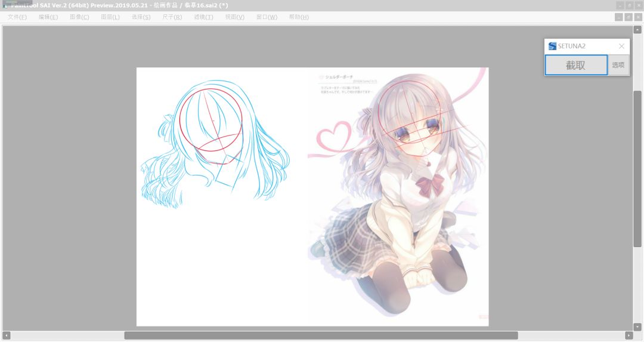Maximize the PaintTool SAI application window
This screenshot has width=644, height=342.
click(629, 5)
